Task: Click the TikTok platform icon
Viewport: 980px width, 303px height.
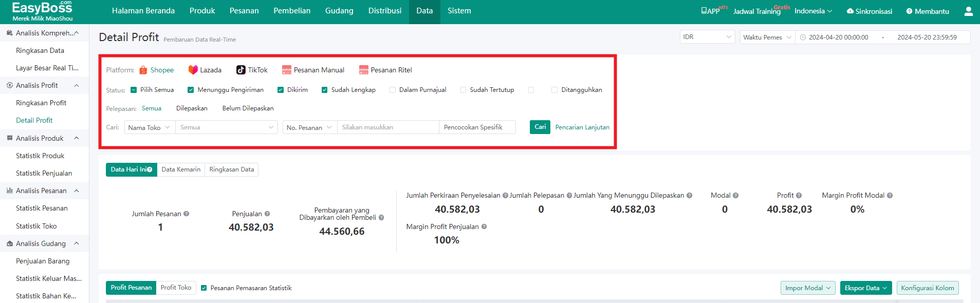Action: [x=241, y=70]
